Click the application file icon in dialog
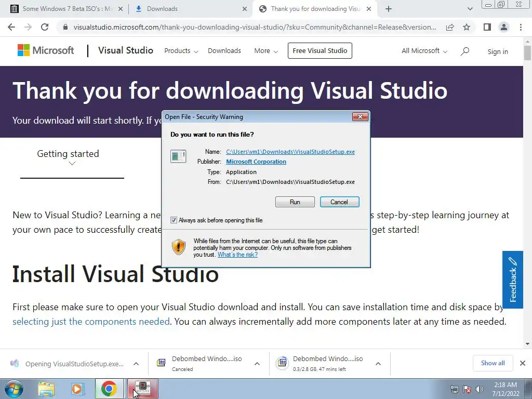 pyautogui.click(x=178, y=156)
